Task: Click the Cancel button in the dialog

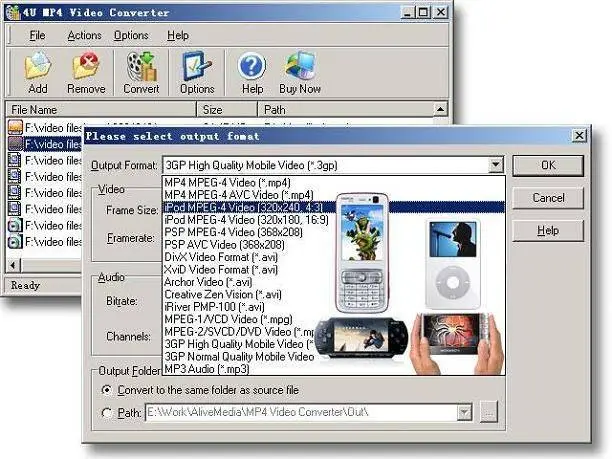Action: (x=548, y=198)
